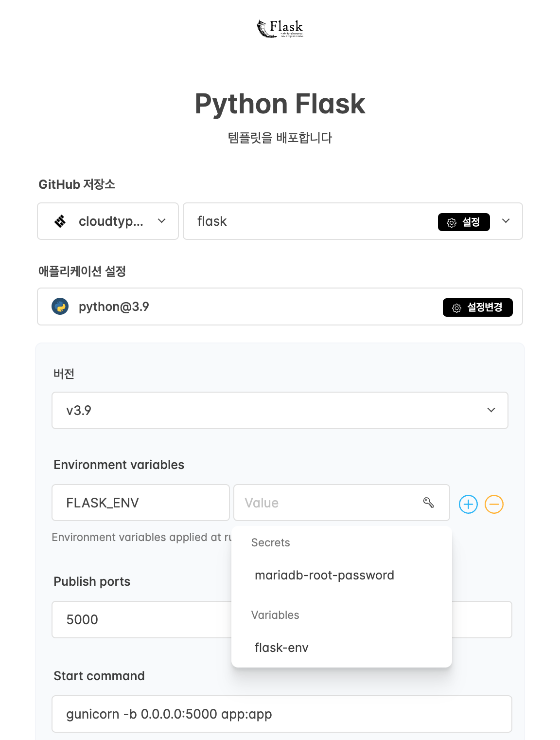Image resolution: width=560 pixels, height=740 pixels.
Task: Click the Publish ports label
Action: tap(92, 581)
